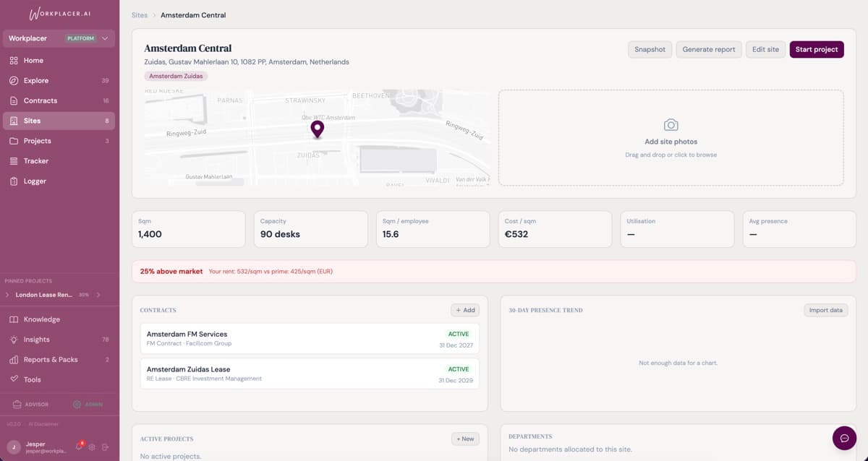Click the Sqm / employee 15.6 card
868x461 pixels.
tap(433, 229)
